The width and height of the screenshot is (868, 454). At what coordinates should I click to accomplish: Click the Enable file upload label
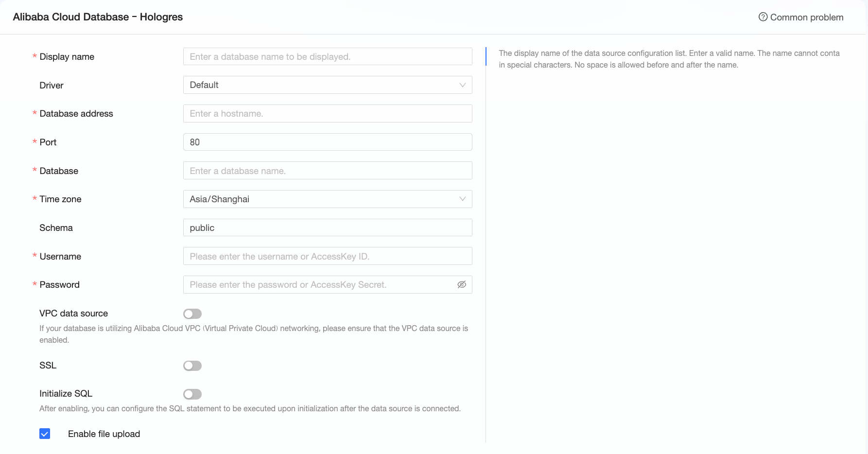[104, 434]
